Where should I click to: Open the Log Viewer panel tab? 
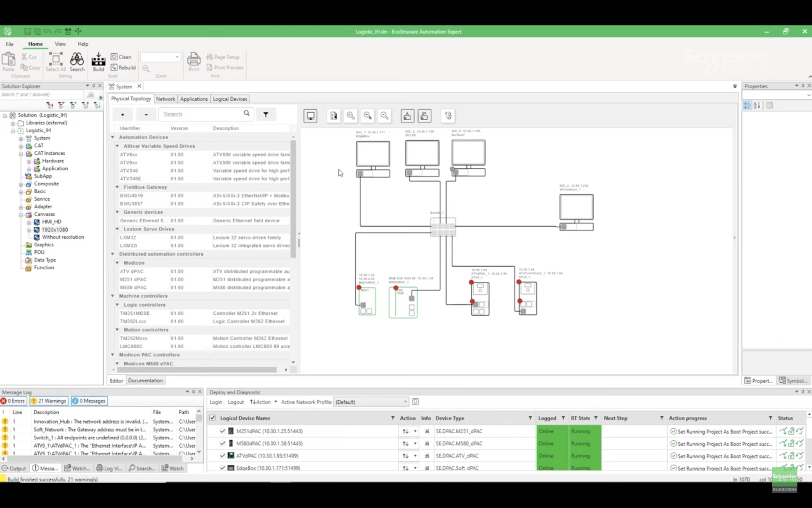(x=109, y=468)
